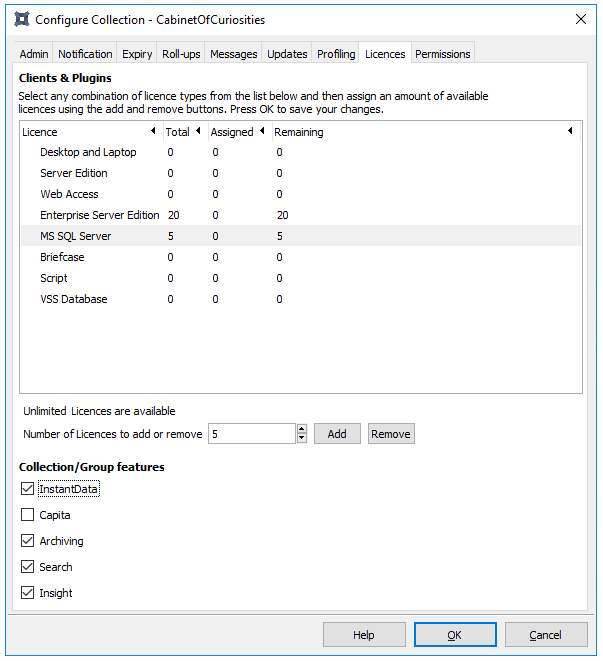This screenshot has height=661, width=603.
Task: Click the Remaining column header label
Action: point(299,132)
